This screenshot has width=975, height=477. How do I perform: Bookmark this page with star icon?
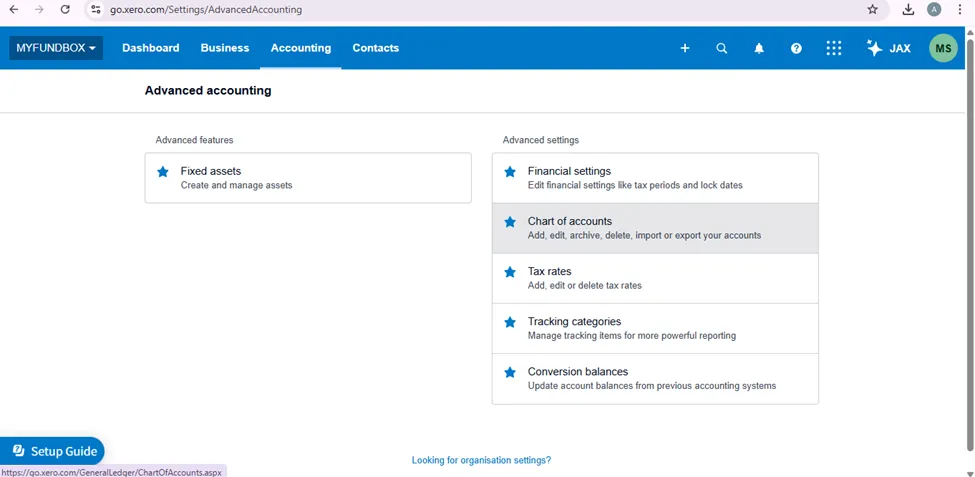pyautogui.click(x=872, y=9)
